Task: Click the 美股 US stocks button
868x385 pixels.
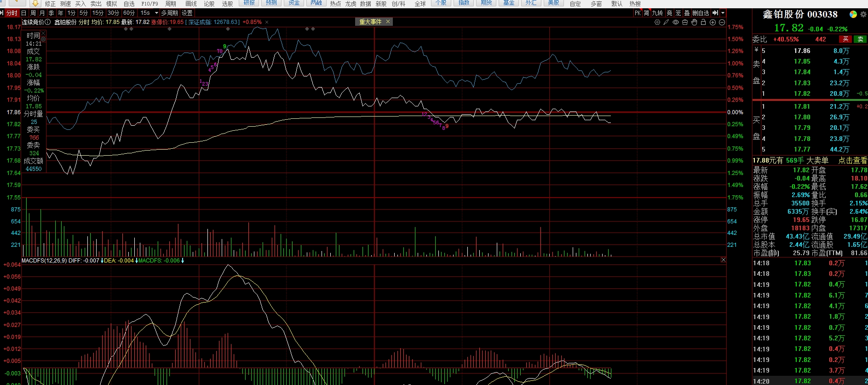Action: pos(553,3)
